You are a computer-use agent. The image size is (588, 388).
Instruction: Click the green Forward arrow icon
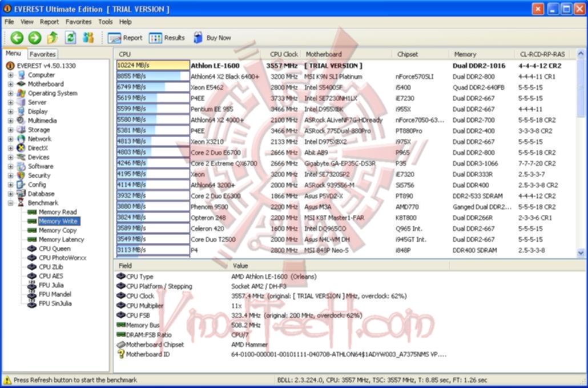[34, 38]
